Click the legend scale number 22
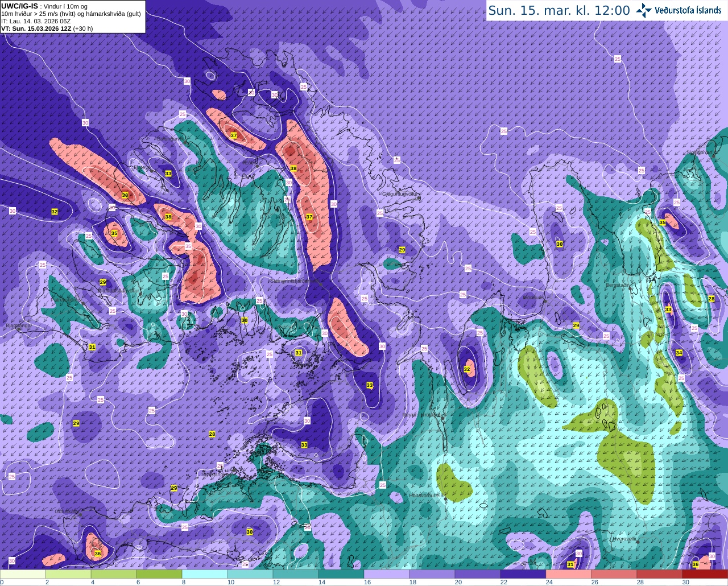 [504, 583]
